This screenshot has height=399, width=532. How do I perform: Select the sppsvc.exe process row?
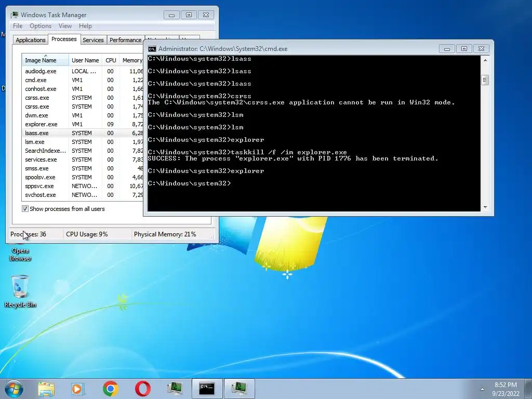[83, 186]
